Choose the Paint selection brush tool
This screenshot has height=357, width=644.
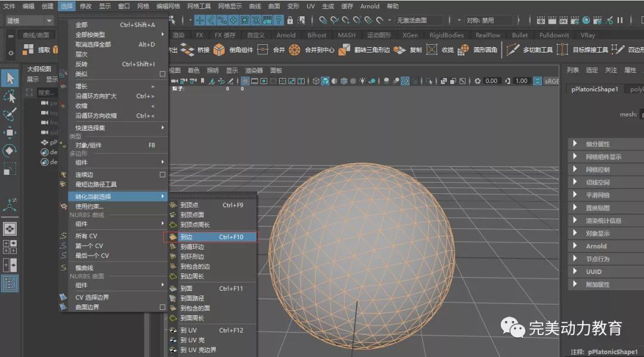[x=10, y=115]
